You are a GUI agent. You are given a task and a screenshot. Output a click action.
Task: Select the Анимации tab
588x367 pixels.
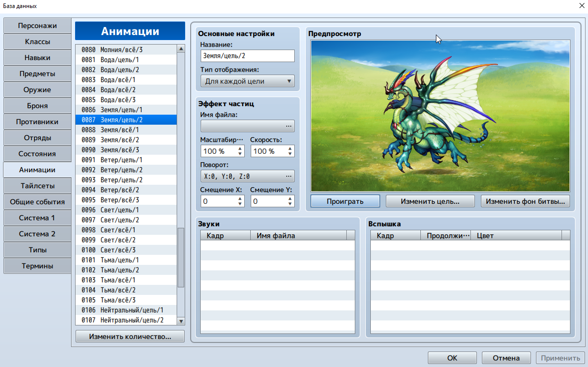point(38,170)
